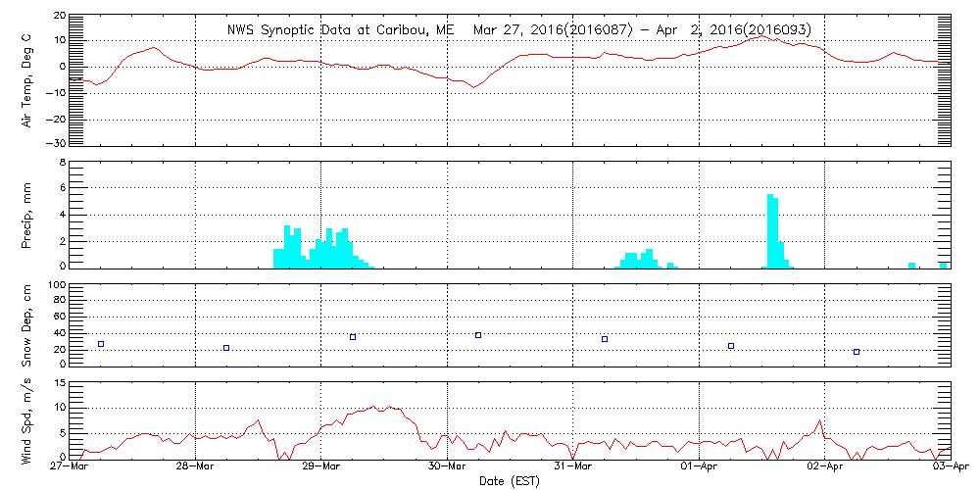
Task: Click the "60" tick on the Snow Dep axis
Action: pyautogui.click(x=59, y=317)
